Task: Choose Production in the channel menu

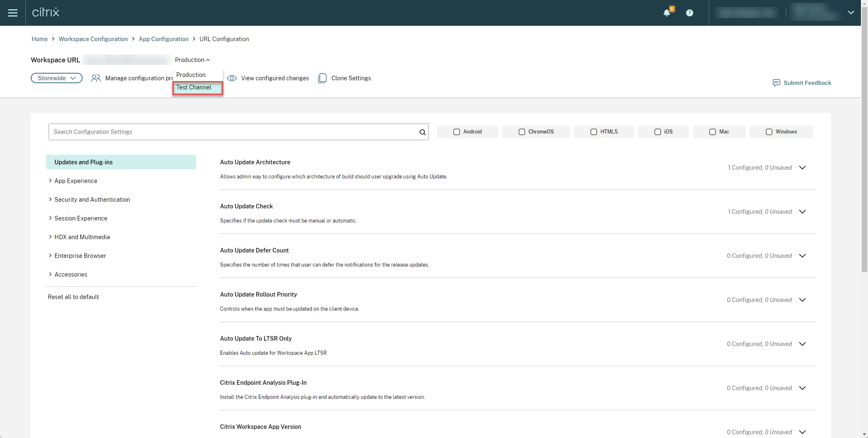Action: click(191, 75)
